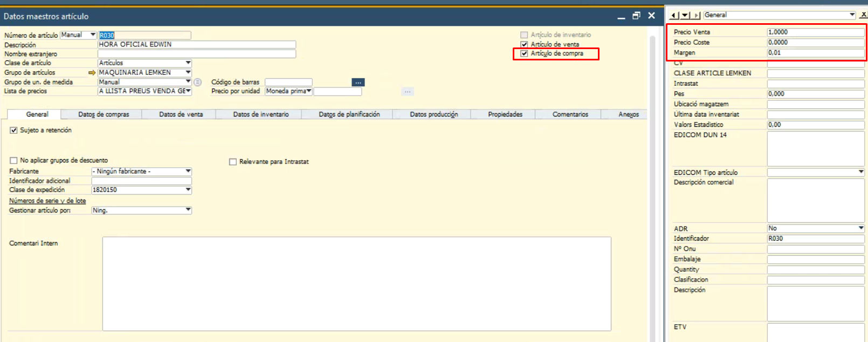This screenshot has height=342, width=868.
Task: Open Gestionar artículo por dropdown
Action: coord(188,210)
